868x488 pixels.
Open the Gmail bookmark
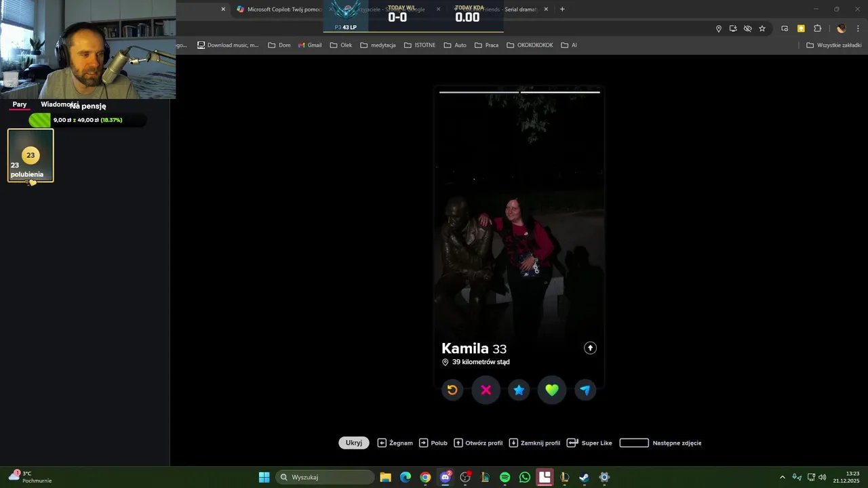click(310, 45)
